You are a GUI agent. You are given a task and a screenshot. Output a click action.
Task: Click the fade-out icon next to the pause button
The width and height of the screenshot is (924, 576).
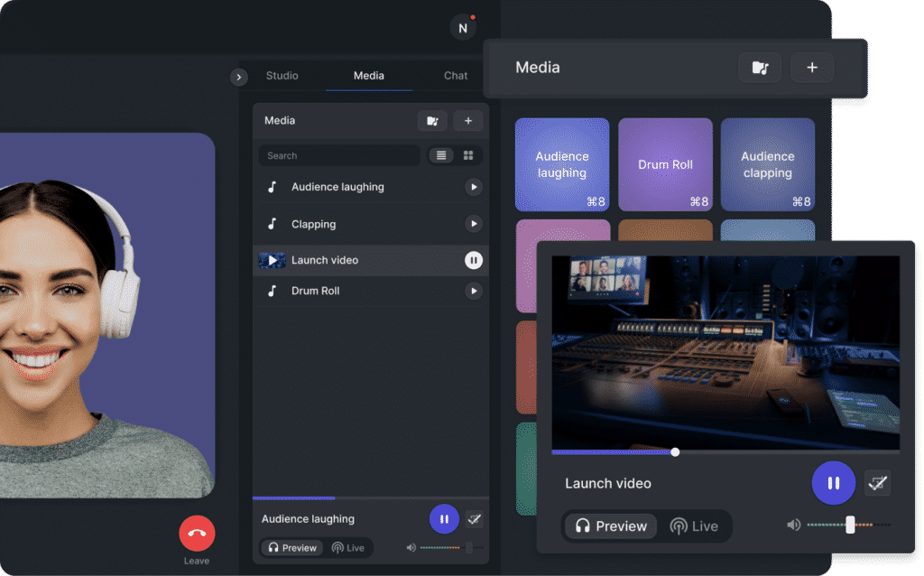[x=878, y=483]
